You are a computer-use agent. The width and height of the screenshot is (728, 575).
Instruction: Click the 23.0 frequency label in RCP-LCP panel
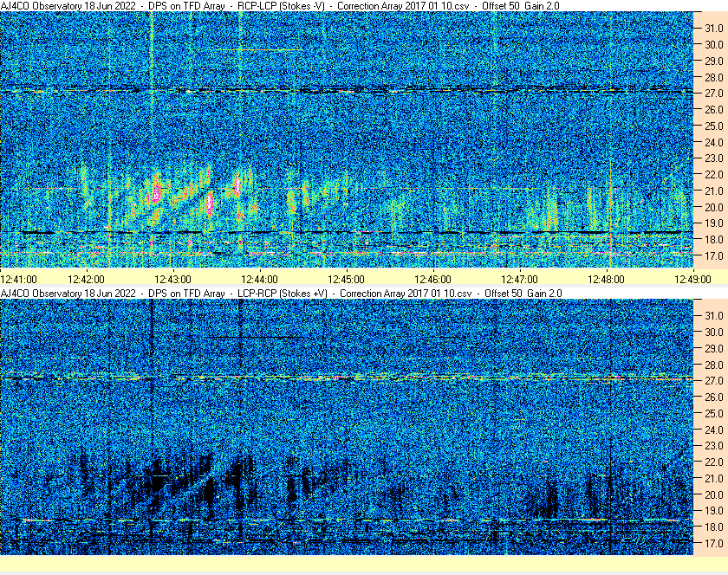(x=714, y=158)
